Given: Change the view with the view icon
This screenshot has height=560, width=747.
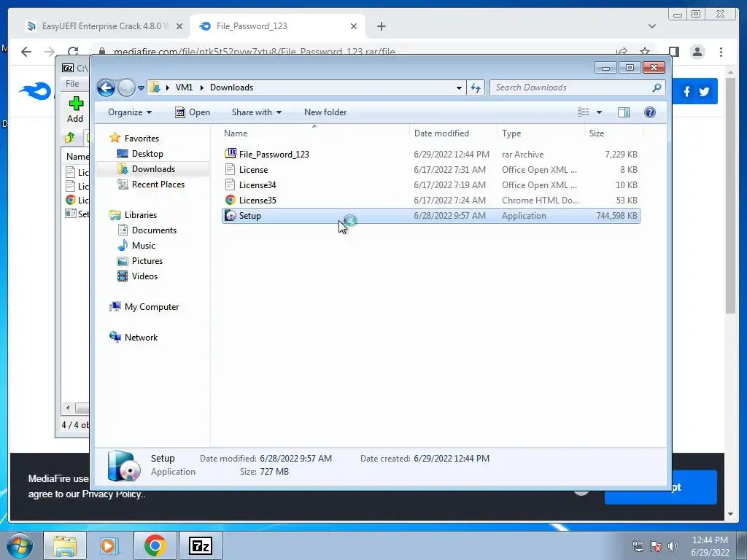Looking at the screenshot, I should click(584, 112).
